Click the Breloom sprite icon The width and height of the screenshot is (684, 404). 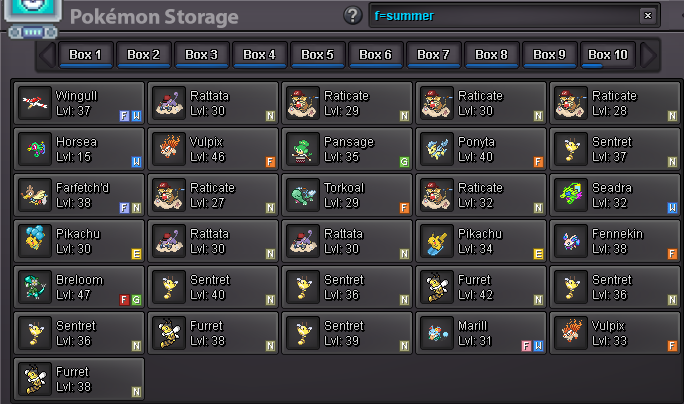[x=35, y=287]
